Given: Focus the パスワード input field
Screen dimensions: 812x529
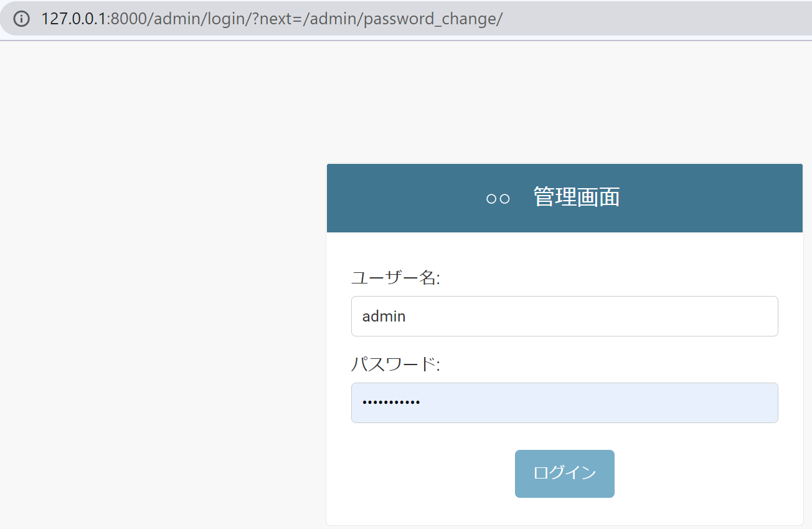Looking at the screenshot, I should (565, 403).
